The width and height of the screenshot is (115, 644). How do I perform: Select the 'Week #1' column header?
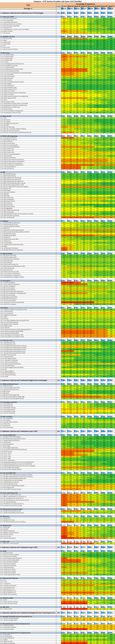[71, 6]
